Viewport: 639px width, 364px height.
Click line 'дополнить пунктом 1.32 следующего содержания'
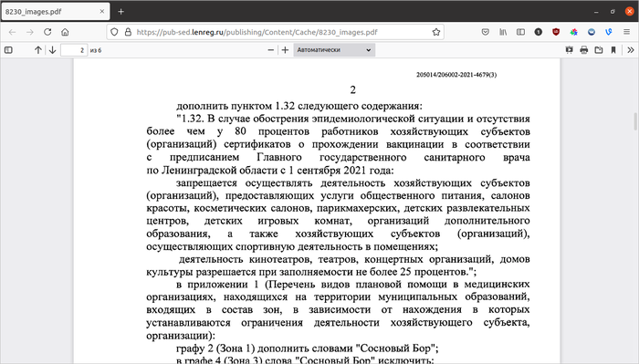299,106
